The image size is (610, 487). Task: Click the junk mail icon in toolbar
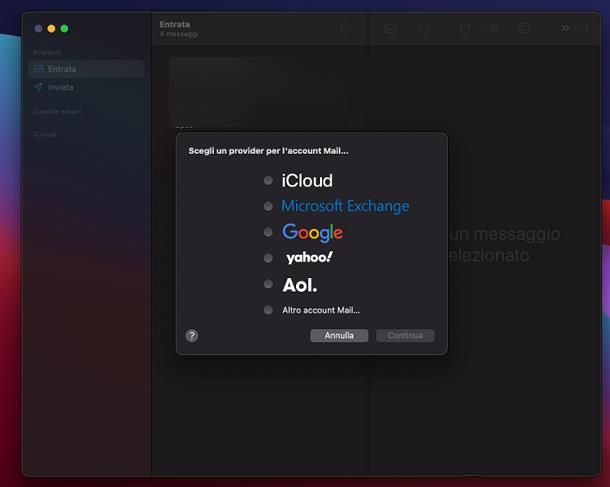(x=524, y=28)
